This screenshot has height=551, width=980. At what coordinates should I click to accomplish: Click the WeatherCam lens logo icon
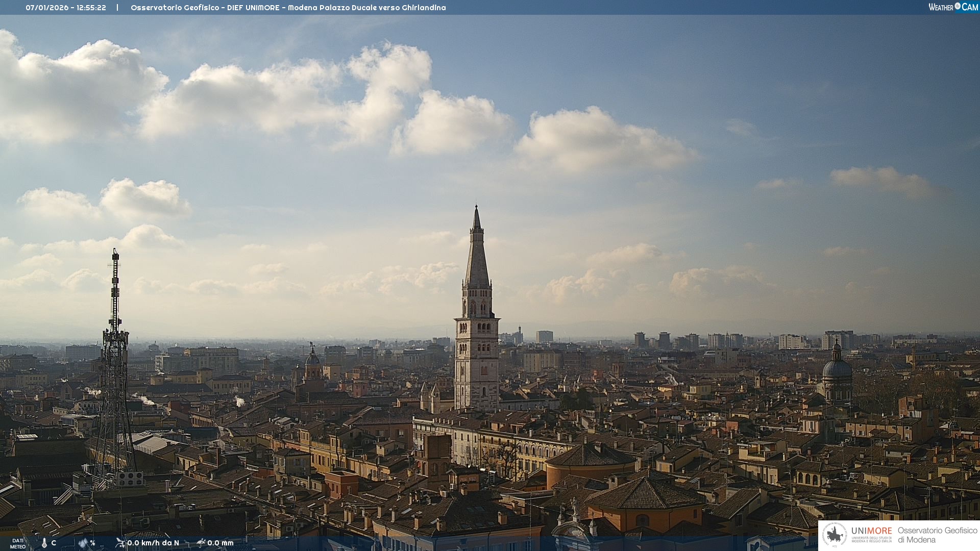coord(958,6)
